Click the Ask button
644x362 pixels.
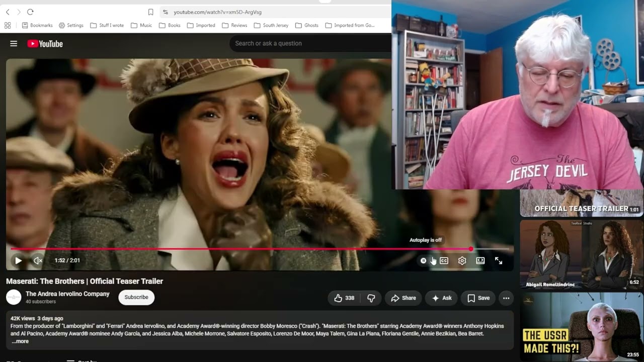[442, 298]
